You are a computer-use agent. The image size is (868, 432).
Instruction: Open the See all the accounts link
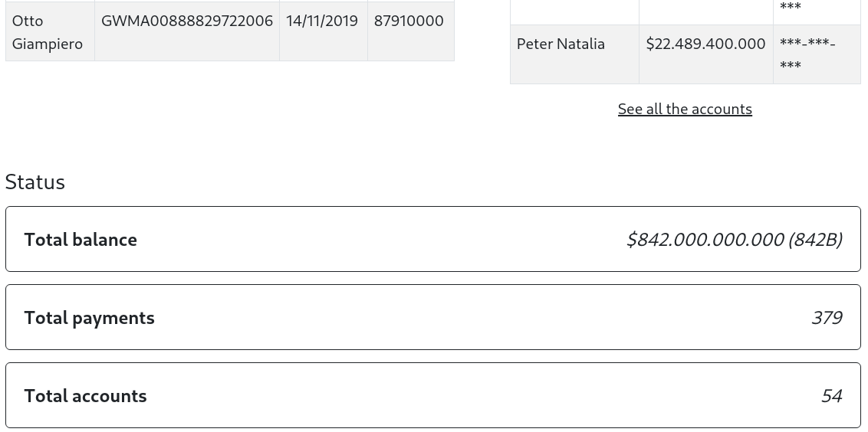[685, 109]
